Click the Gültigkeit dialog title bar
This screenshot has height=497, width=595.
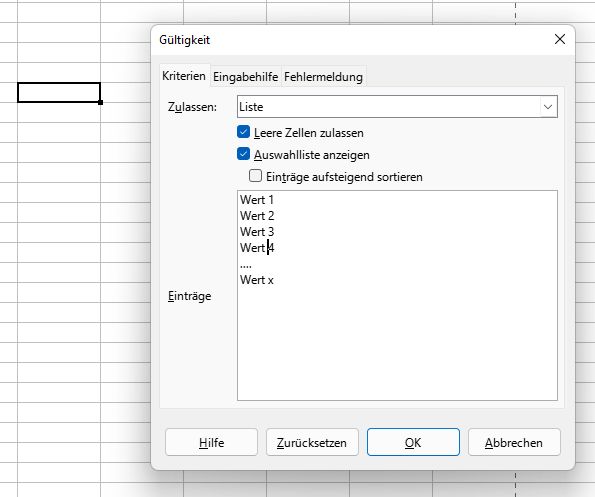pos(353,40)
